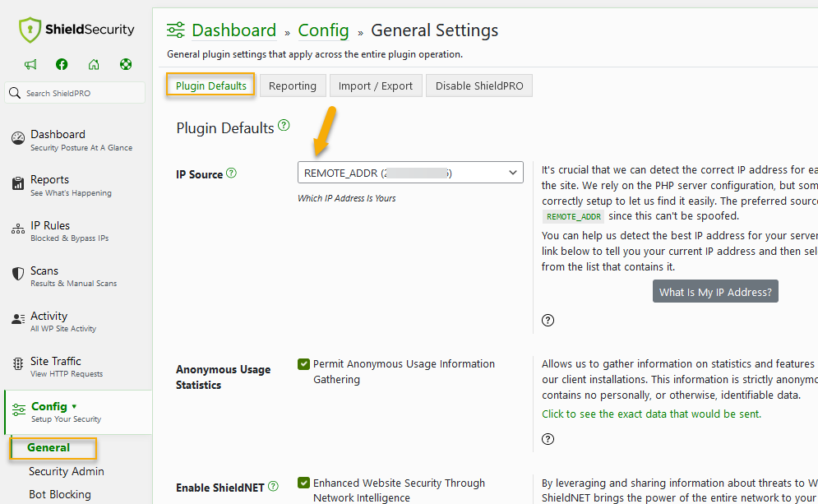Open the megaphone announcements icon
This screenshot has height=504, width=818.
(x=30, y=64)
